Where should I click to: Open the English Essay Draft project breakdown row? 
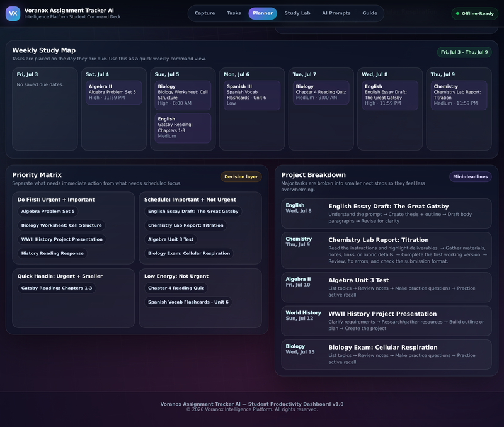pos(386,214)
